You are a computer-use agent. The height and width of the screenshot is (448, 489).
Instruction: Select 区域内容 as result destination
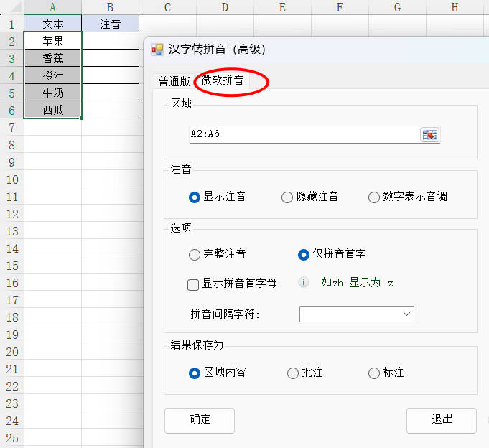point(194,373)
